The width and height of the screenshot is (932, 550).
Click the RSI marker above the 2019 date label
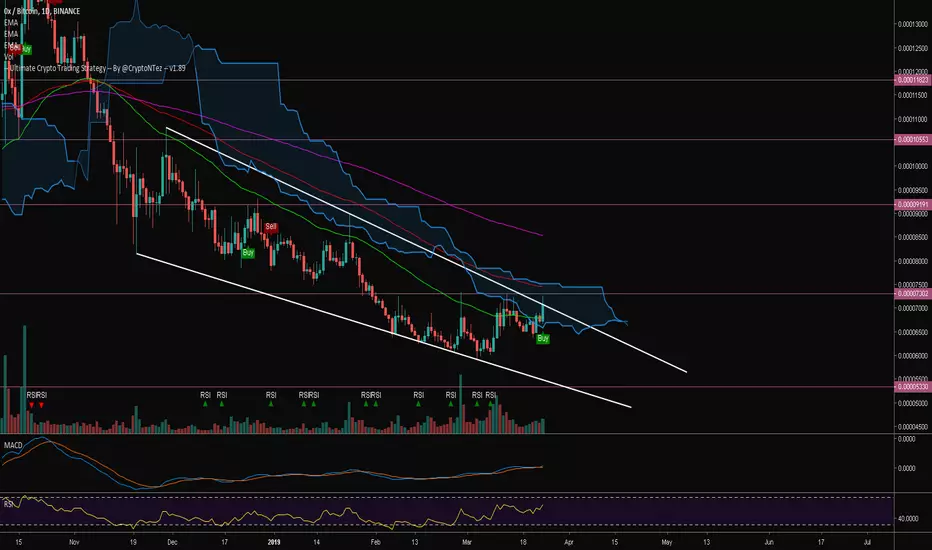coord(271,395)
